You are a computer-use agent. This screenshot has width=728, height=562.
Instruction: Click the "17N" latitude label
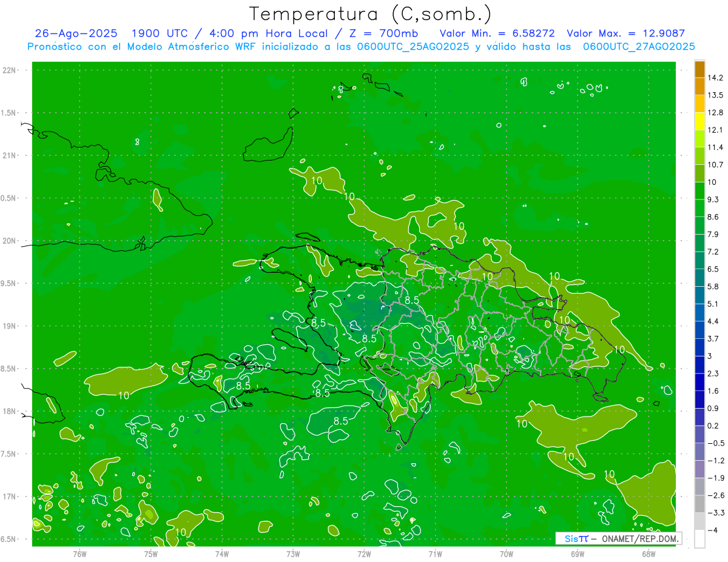10,497
